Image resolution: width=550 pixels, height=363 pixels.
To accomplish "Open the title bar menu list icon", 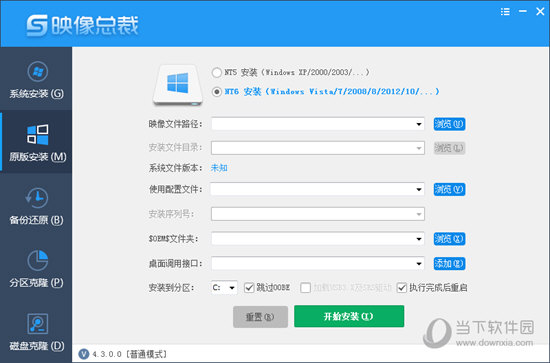I will [505, 12].
